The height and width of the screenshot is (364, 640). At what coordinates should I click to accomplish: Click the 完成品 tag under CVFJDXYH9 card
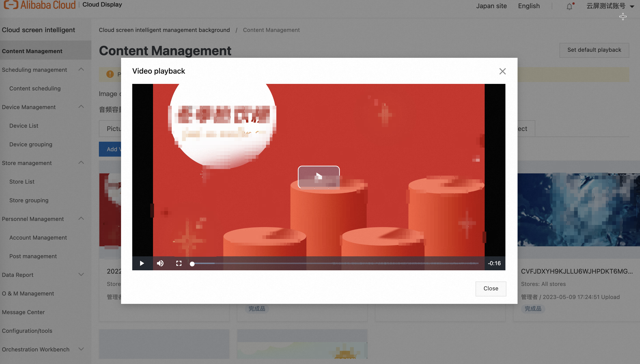click(533, 309)
